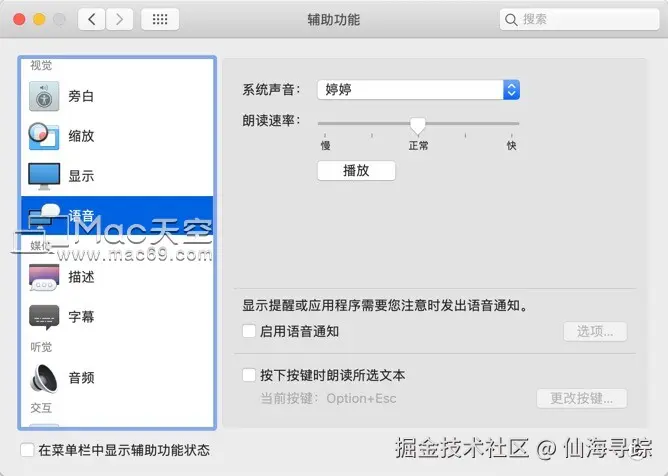Viewport: 668px width, 476px height.
Task: Toggle 在菜单栏中显示辅助功能状态 checkbox
Action: (x=27, y=450)
